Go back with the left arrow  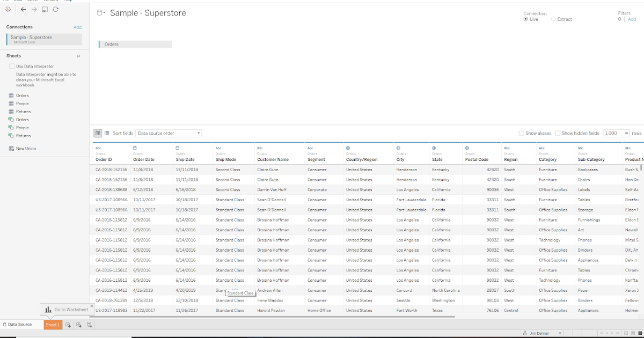click(x=23, y=10)
